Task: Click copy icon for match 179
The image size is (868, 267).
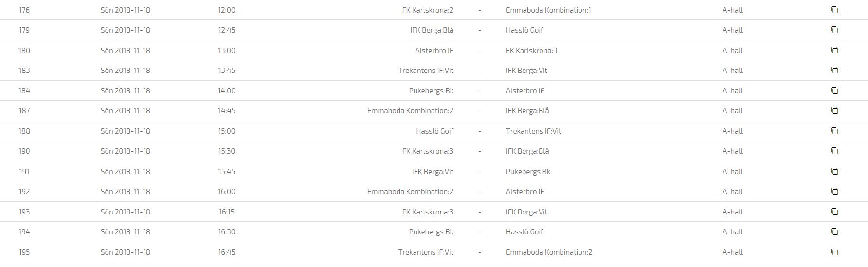Action: [x=834, y=30]
